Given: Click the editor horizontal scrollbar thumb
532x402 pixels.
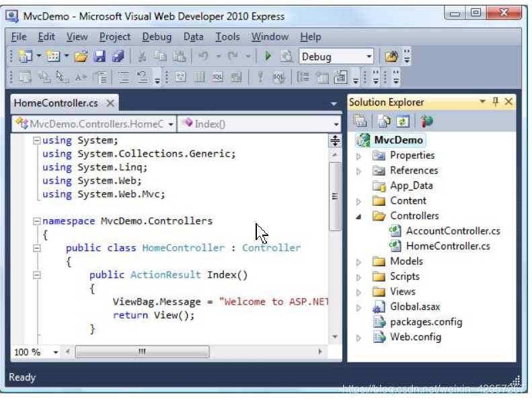Looking at the screenshot, I should (142, 352).
